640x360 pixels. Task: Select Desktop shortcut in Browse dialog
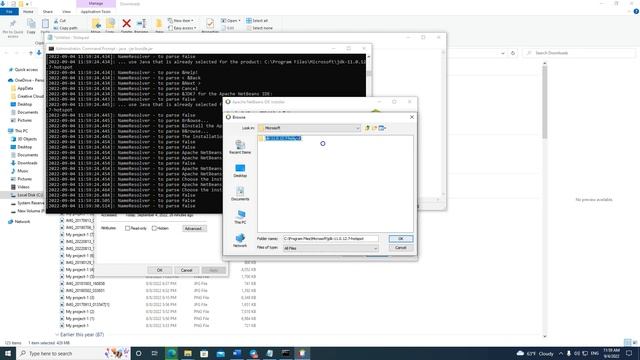(x=240, y=171)
